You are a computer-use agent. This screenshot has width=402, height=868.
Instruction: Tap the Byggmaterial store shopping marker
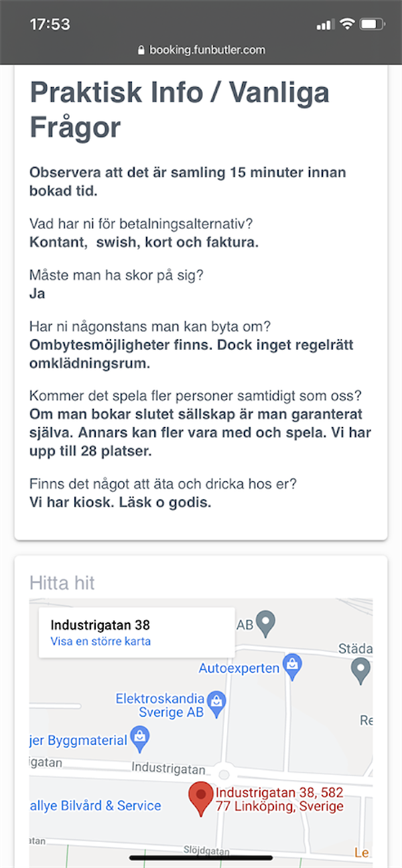point(139,737)
